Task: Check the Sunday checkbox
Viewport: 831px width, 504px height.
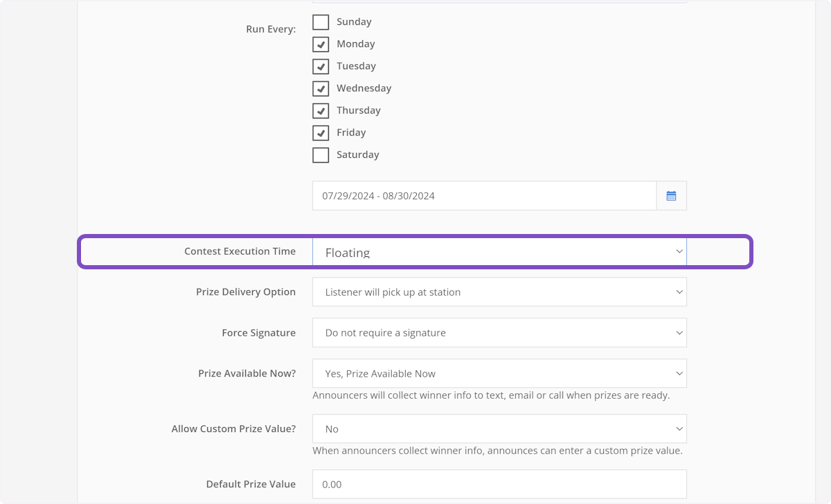Action: (x=321, y=22)
